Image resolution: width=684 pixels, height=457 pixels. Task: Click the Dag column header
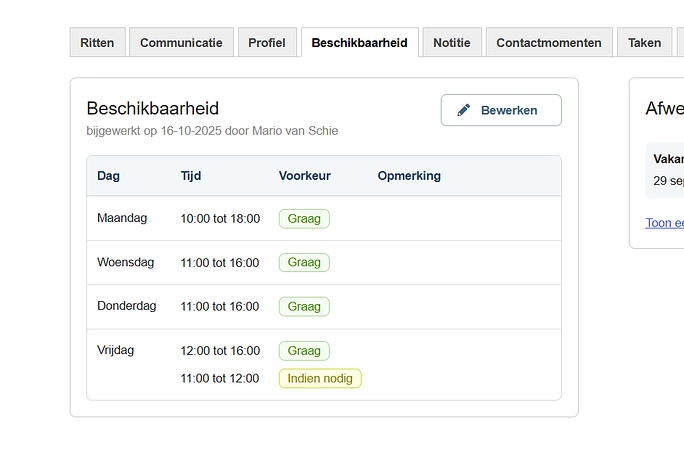[x=108, y=176]
